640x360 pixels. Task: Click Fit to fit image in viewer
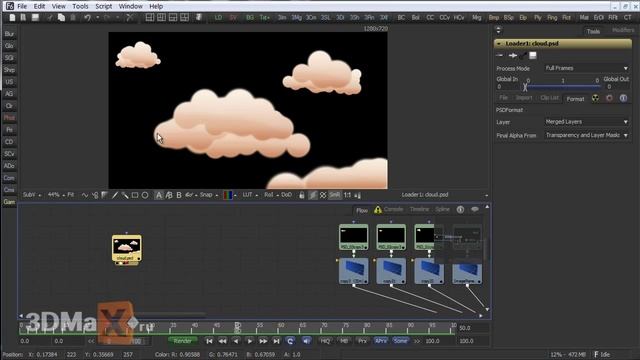click(x=71, y=195)
